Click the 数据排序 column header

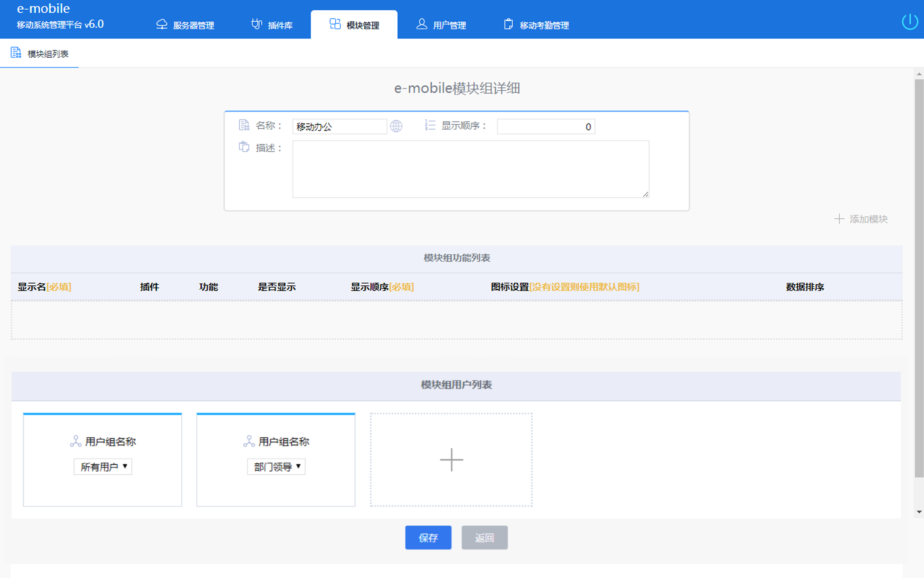805,287
